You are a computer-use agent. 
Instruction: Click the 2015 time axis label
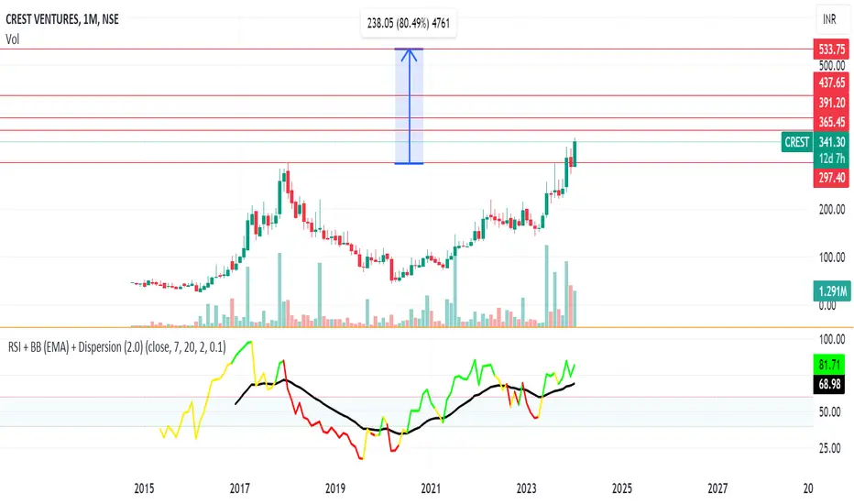click(145, 488)
